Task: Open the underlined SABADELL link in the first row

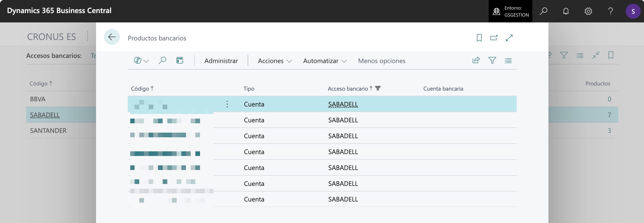Action: (343, 104)
